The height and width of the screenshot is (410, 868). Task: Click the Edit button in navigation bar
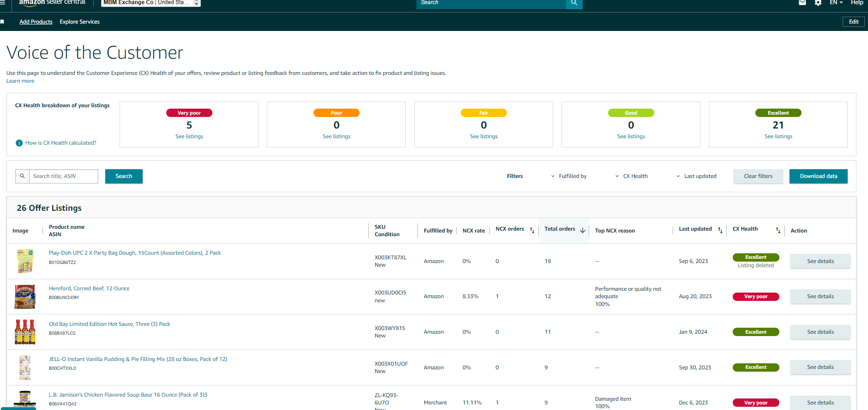pyautogui.click(x=854, y=22)
